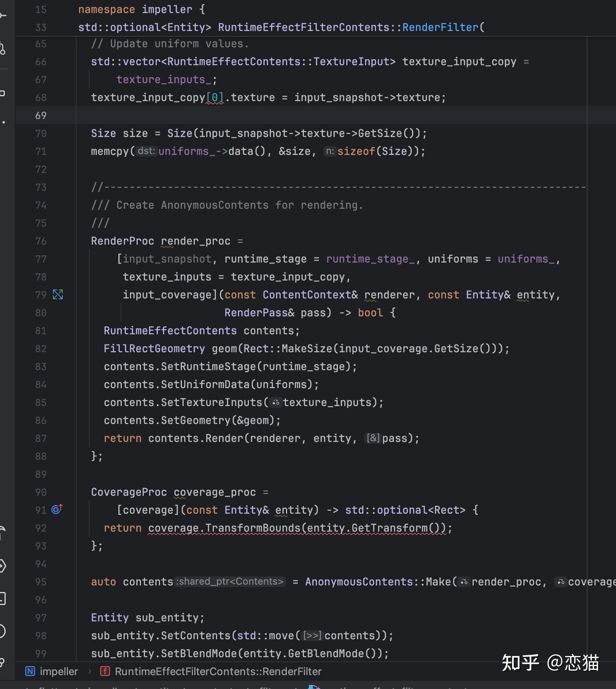
Task: Click 'sizeof' keyword on line 71
Action: (356, 151)
